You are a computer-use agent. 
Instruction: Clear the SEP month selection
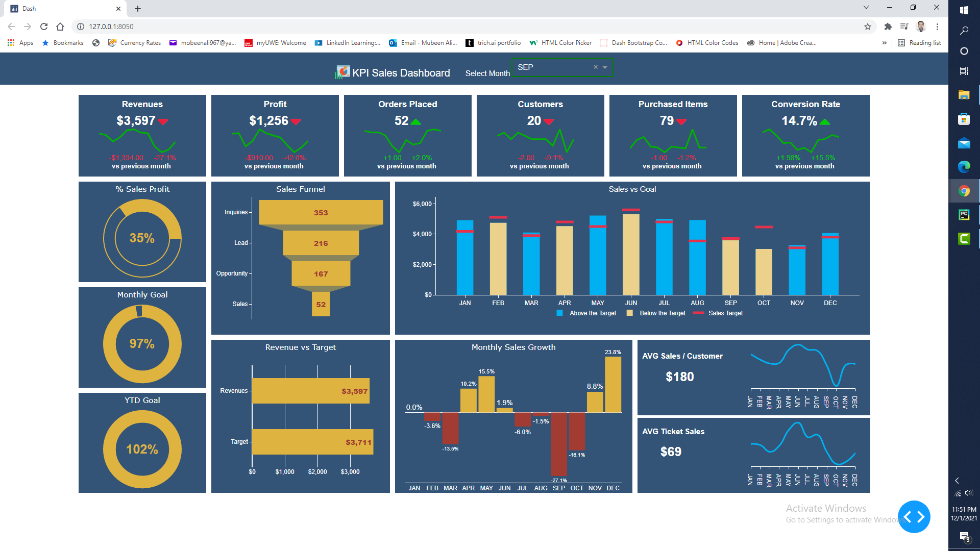coord(595,67)
